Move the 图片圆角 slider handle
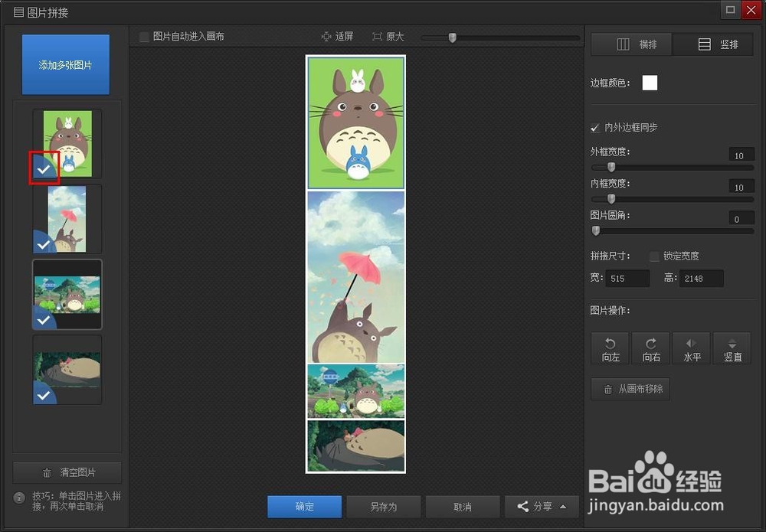This screenshot has width=766, height=532. pyautogui.click(x=595, y=231)
